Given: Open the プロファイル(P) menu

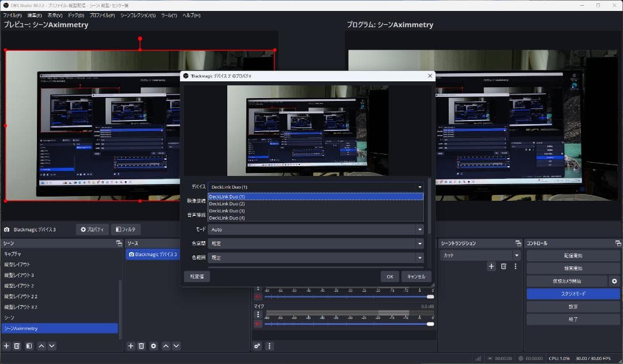Looking at the screenshot, I should coord(102,15).
